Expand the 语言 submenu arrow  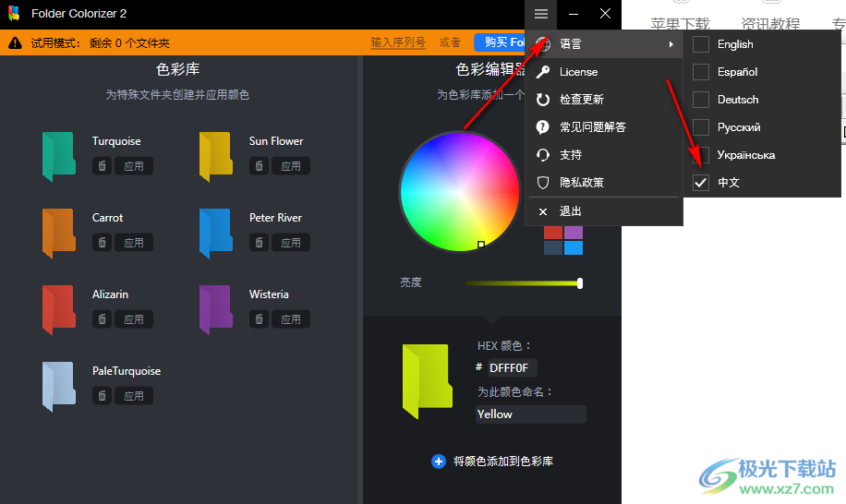point(671,44)
